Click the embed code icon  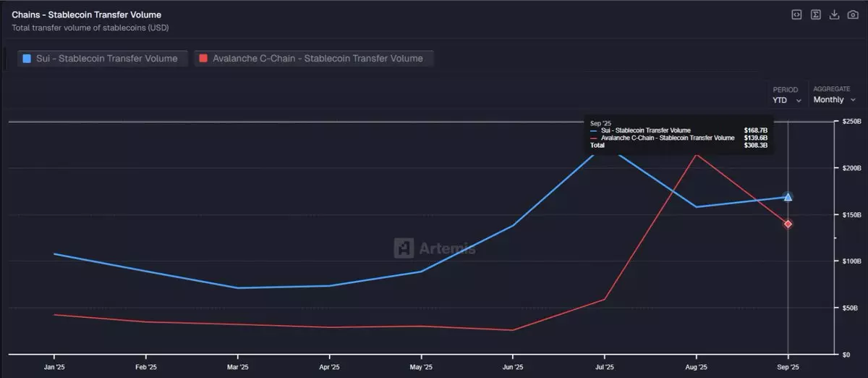pyautogui.click(x=796, y=14)
